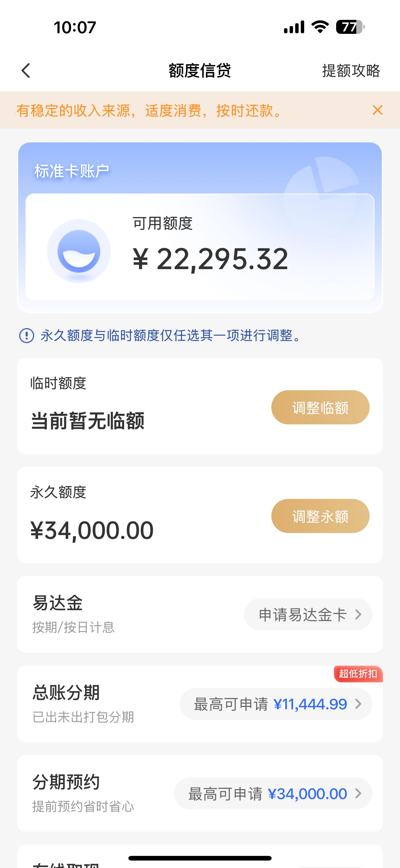Open 提额攻略 in the header
This screenshot has height=868, width=400.
click(x=351, y=71)
